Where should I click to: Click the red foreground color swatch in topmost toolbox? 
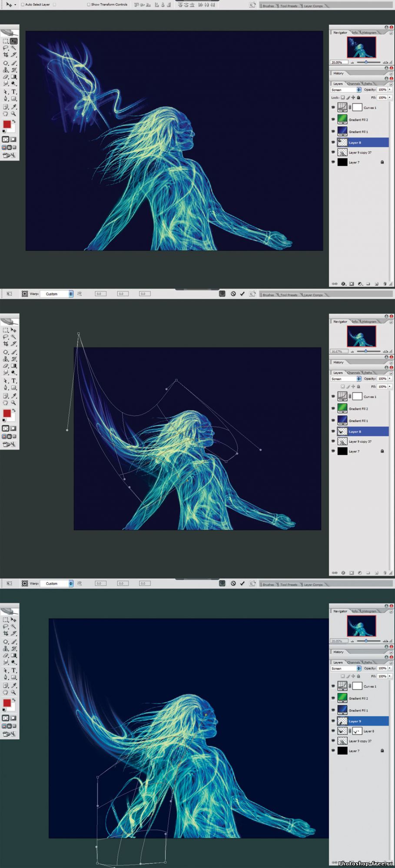(x=7, y=125)
